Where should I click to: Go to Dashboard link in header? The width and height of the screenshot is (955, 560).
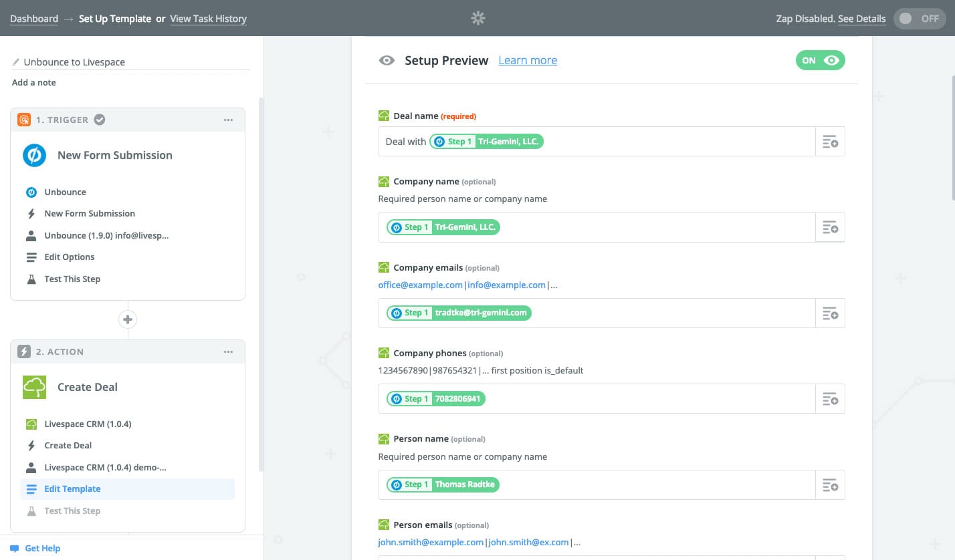(x=34, y=19)
